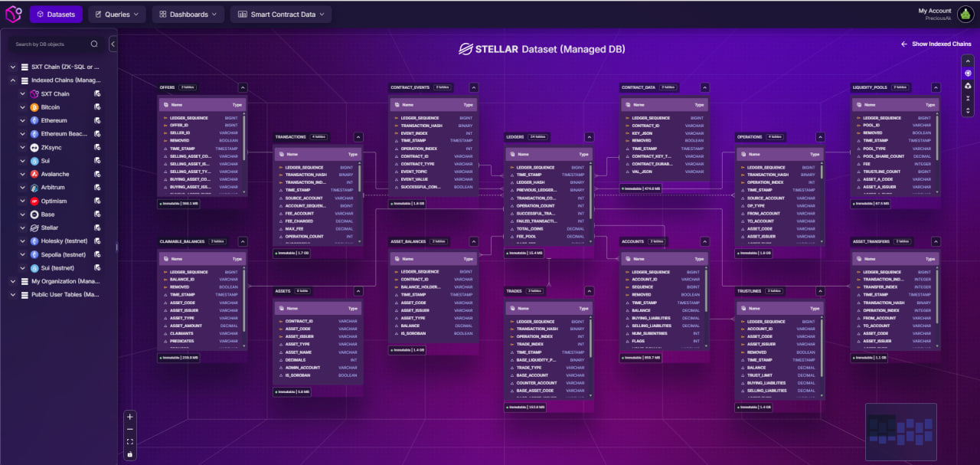Viewport: 980px width, 465px height.
Task: Click the top chevron in right toolbar
Action: pyautogui.click(x=968, y=63)
